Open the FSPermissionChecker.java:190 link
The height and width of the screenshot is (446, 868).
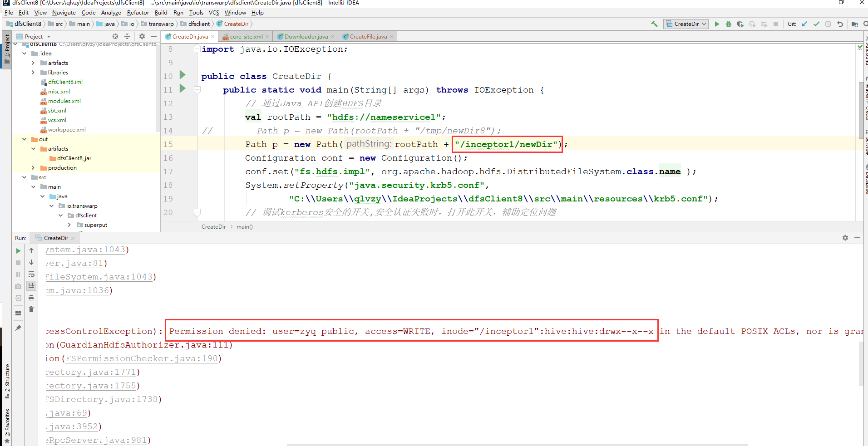[x=142, y=358]
